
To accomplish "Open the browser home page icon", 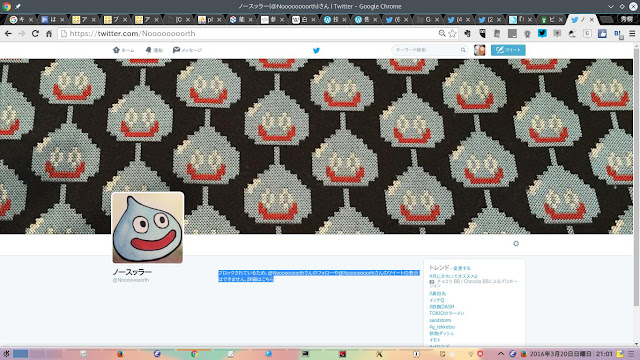I will point(49,33).
